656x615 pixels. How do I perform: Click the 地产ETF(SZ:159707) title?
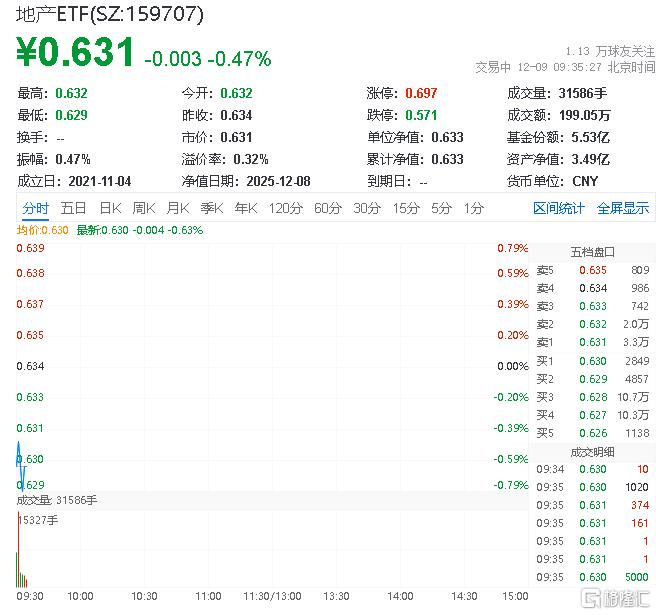[x=111, y=14]
